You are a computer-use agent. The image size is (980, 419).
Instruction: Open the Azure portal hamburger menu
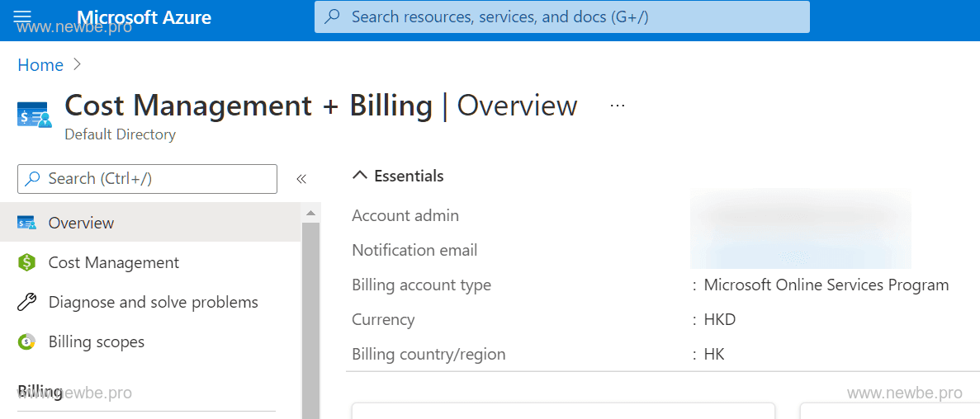tap(22, 16)
